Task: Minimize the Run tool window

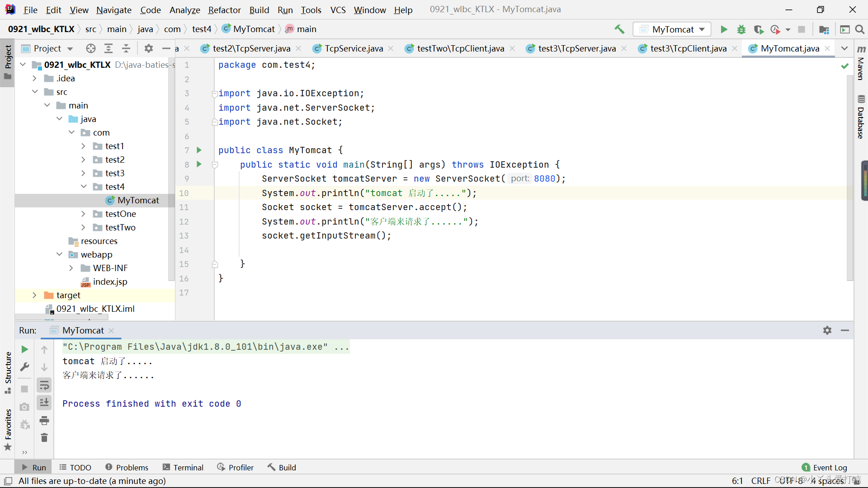Action: pyautogui.click(x=845, y=330)
